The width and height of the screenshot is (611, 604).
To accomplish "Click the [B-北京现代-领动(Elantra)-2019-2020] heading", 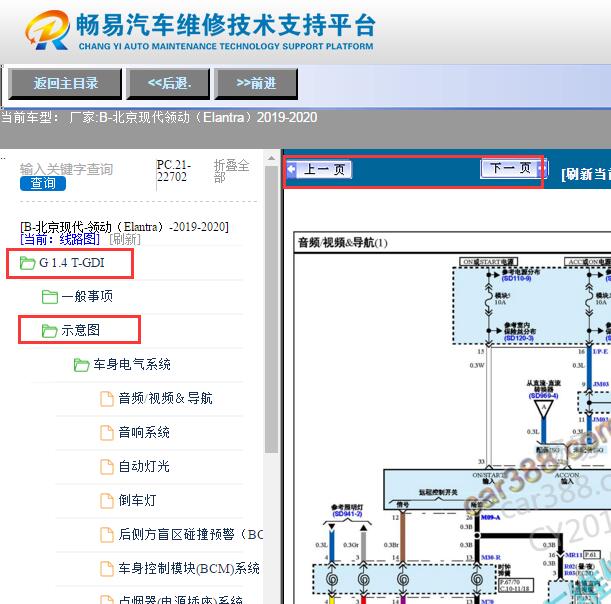I will pyautogui.click(x=125, y=226).
